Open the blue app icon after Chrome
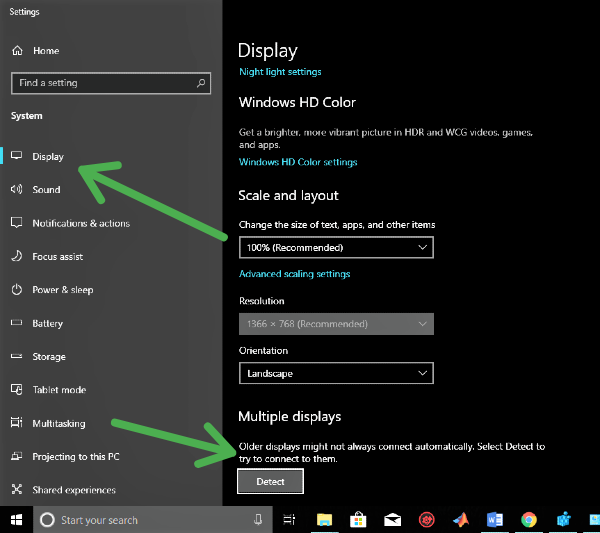Image resolution: width=600 pixels, height=533 pixels. (x=563, y=520)
